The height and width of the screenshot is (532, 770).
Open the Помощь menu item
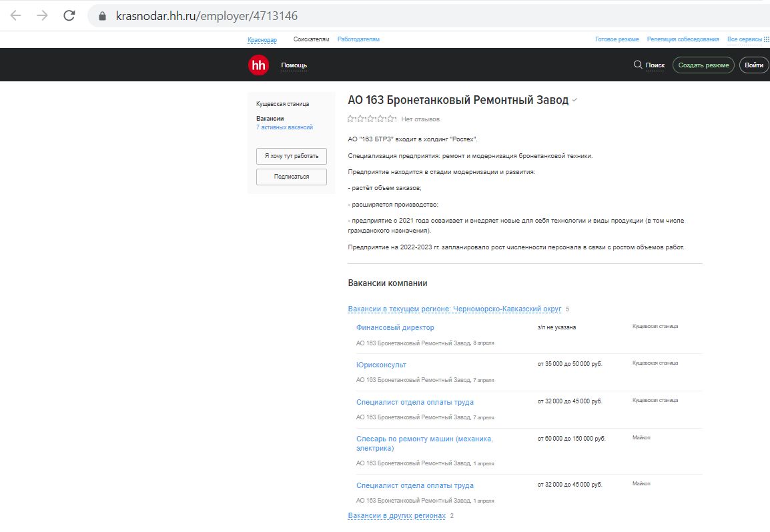coord(294,65)
